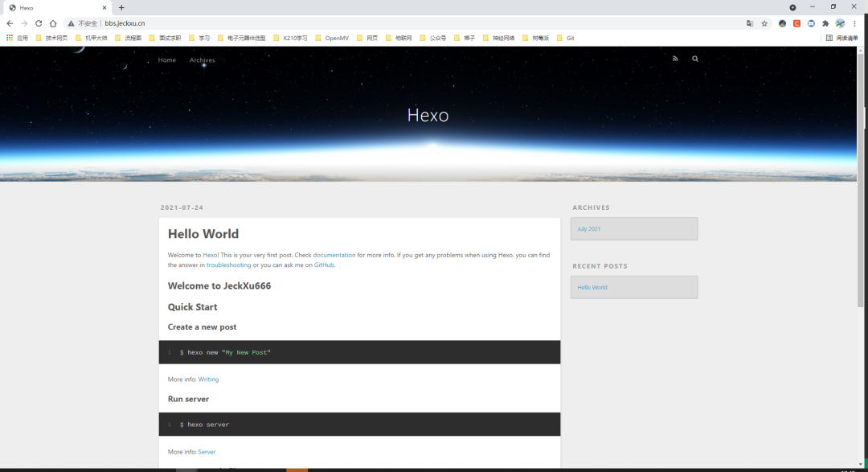Click the hexo new "My New Post" code block

click(359, 352)
